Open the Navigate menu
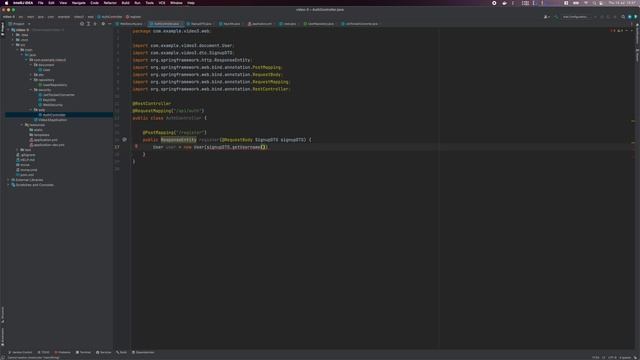 pyautogui.click(x=78, y=3)
